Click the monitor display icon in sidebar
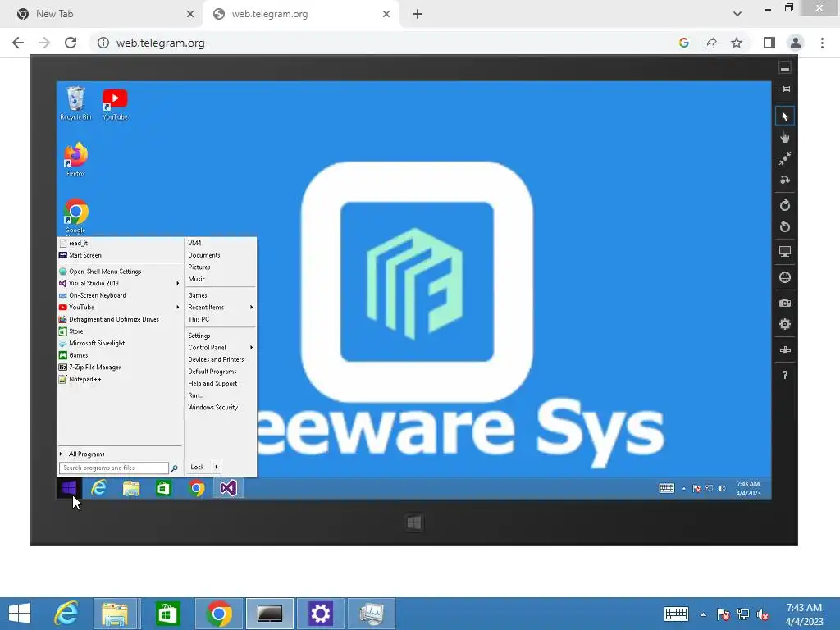Image resolution: width=840 pixels, height=630 pixels. pyautogui.click(x=785, y=252)
